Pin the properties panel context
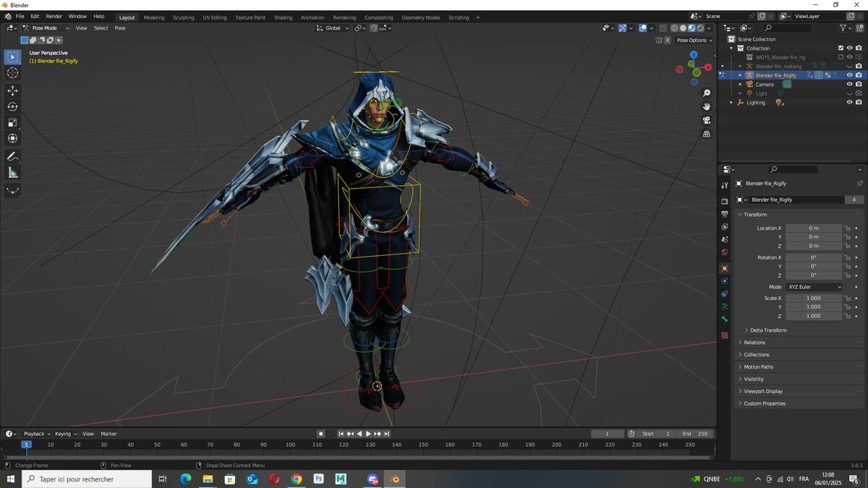 pos(859,184)
